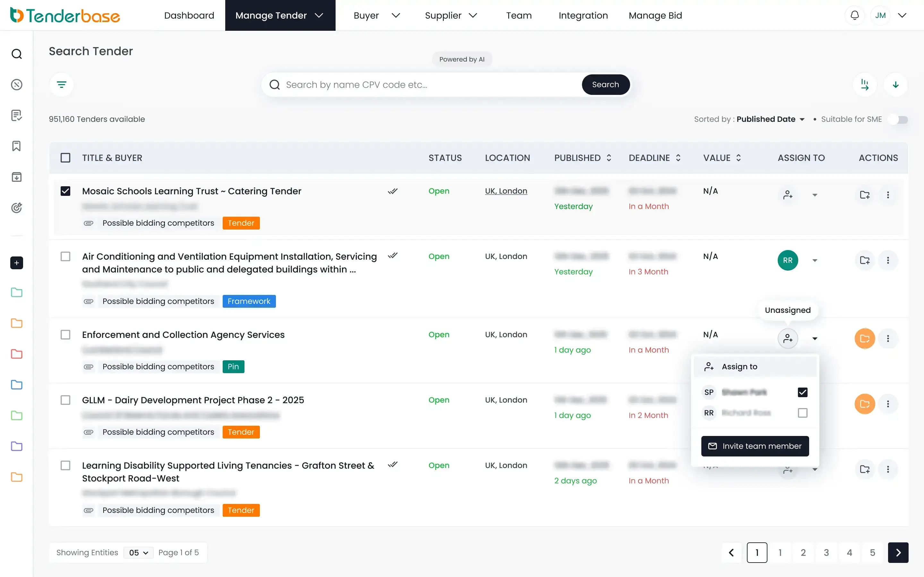Click the download arrow icon button

(895, 84)
